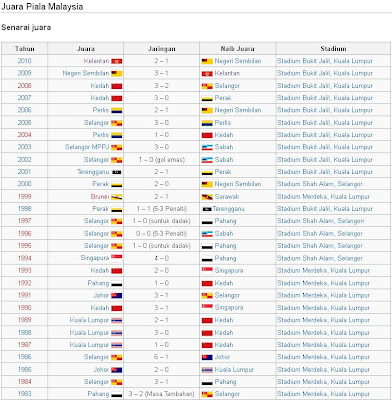Click the Perlis flag in the 2006 Juara cell
This screenshot has height=400, width=392.
117,111
